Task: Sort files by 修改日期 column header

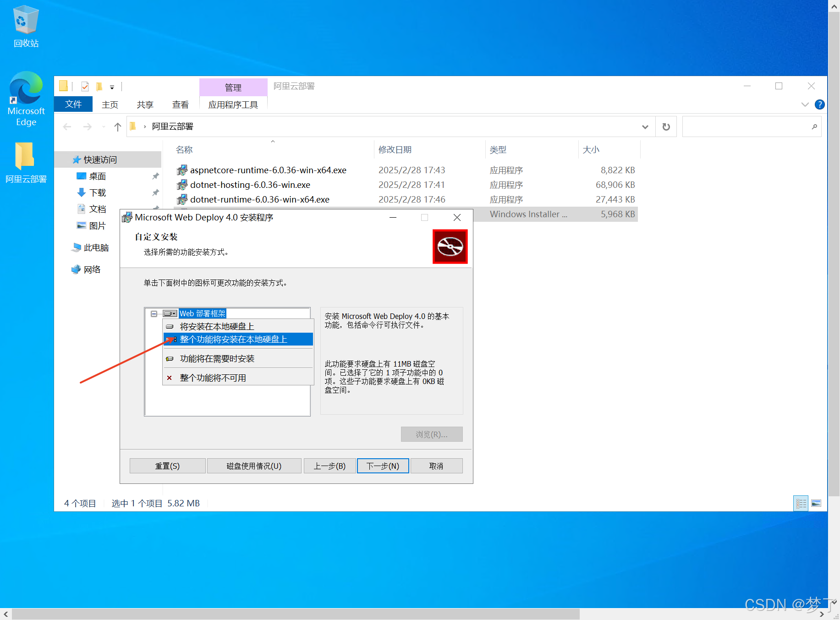Action: 395,150
